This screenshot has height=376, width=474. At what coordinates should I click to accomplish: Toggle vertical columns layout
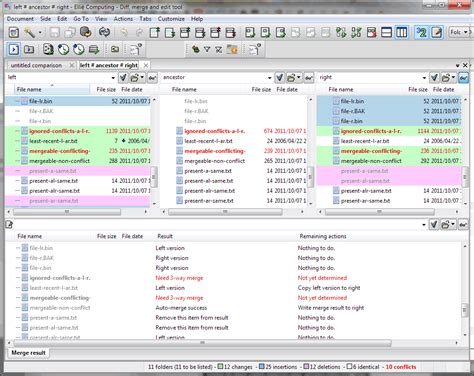402,32
